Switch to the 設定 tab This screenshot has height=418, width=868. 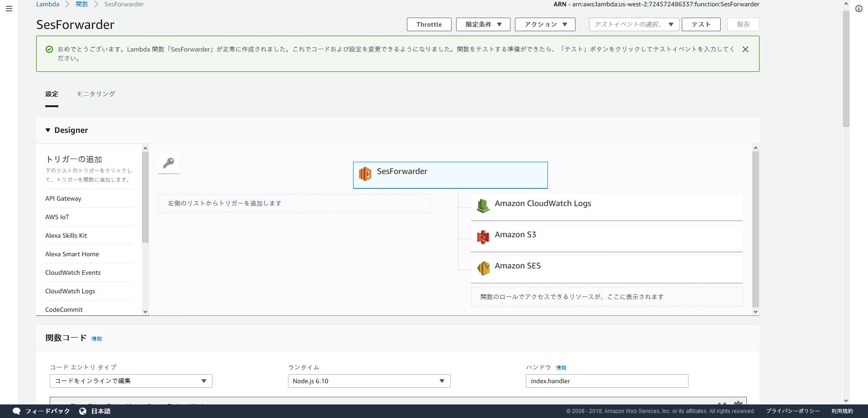tap(52, 94)
